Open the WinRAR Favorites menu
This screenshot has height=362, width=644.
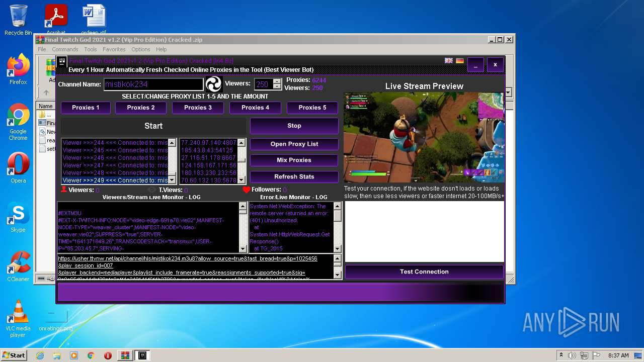(x=114, y=49)
